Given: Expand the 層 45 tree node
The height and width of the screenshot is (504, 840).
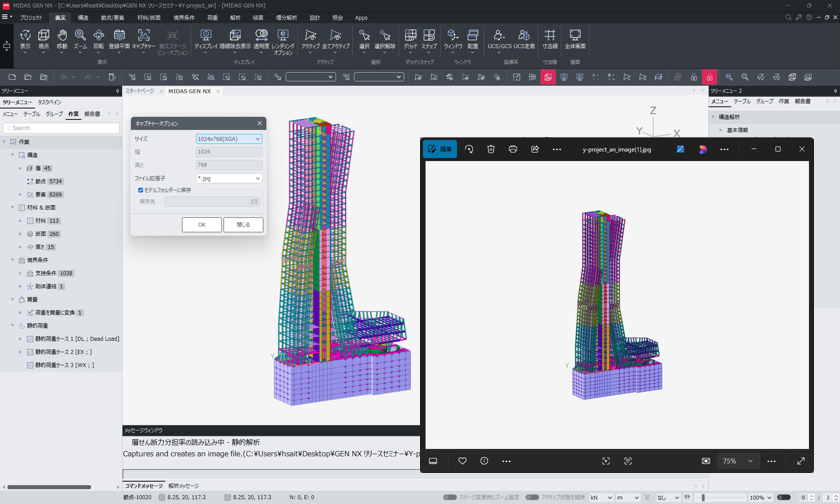Looking at the screenshot, I should pos(20,168).
